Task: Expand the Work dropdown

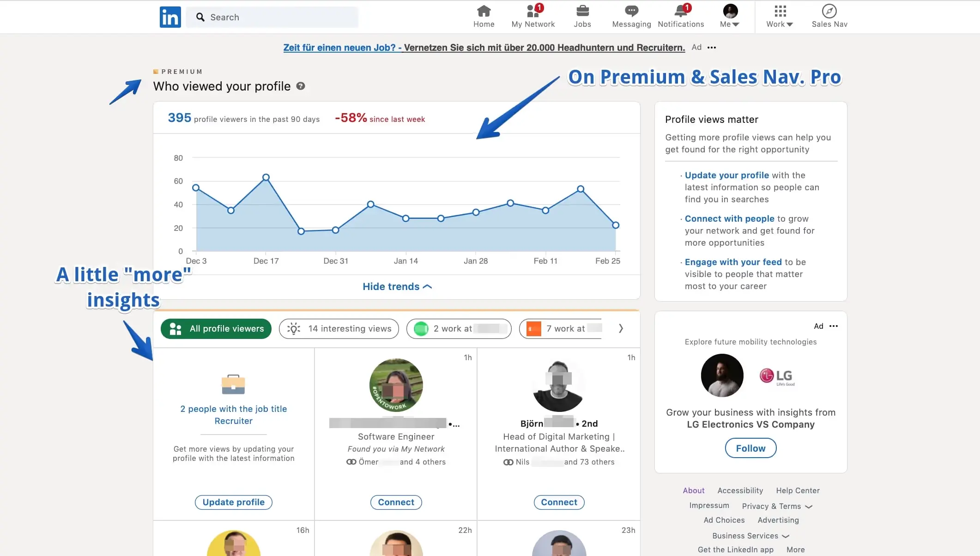Action: [779, 17]
